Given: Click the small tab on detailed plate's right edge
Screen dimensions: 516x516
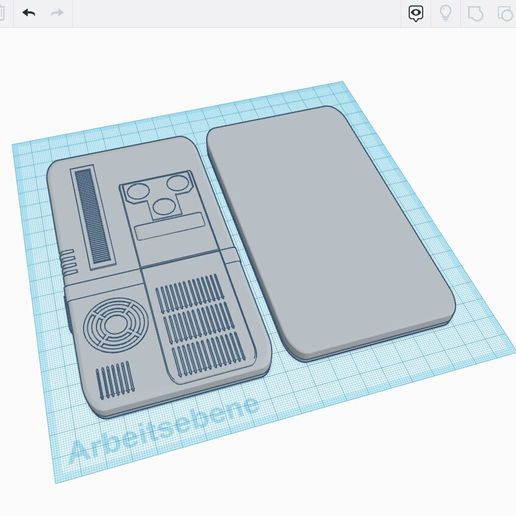Looking at the screenshot, I should point(230,256).
